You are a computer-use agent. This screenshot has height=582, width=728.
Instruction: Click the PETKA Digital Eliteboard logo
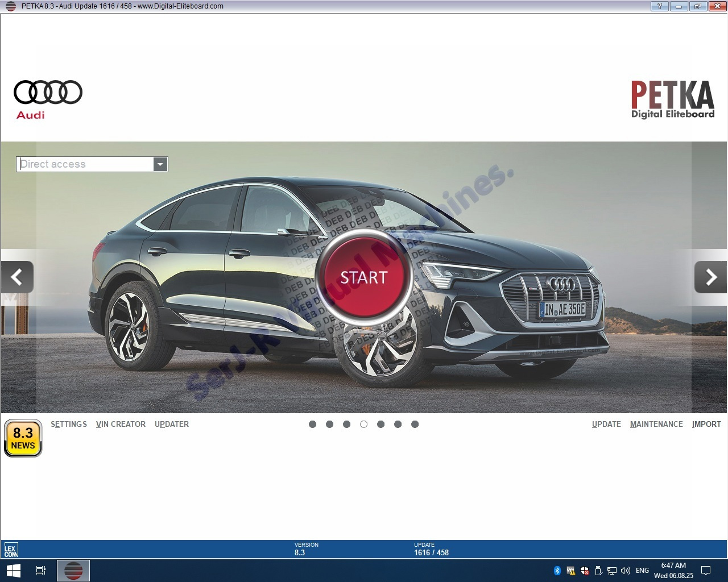[672, 100]
